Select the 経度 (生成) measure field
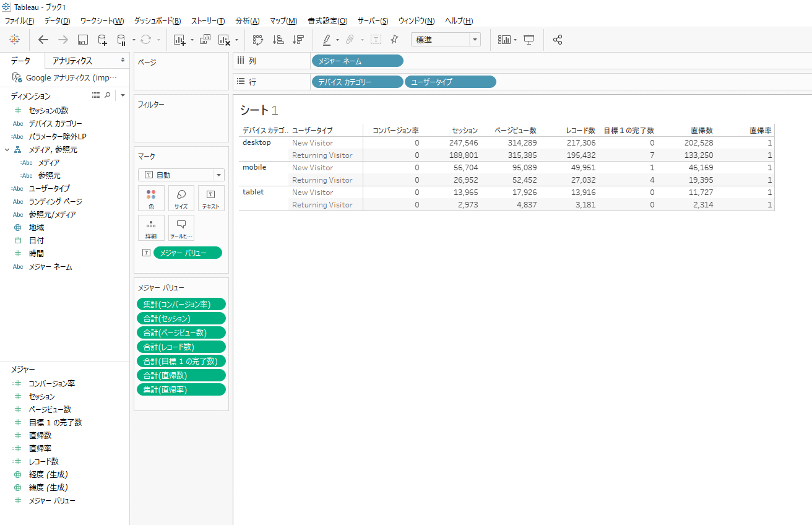Image resolution: width=812 pixels, height=525 pixels. pyautogui.click(x=48, y=474)
